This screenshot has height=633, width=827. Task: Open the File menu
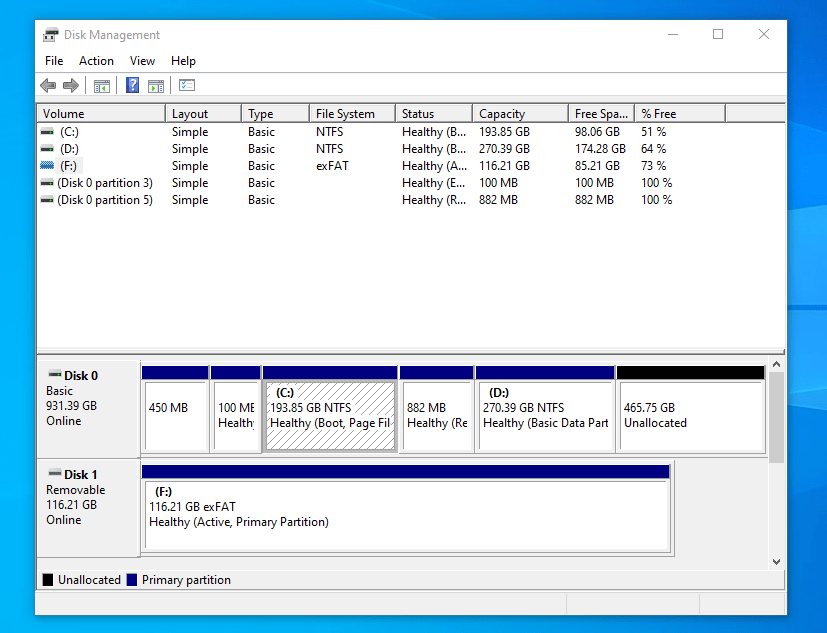click(x=54, y=61)
